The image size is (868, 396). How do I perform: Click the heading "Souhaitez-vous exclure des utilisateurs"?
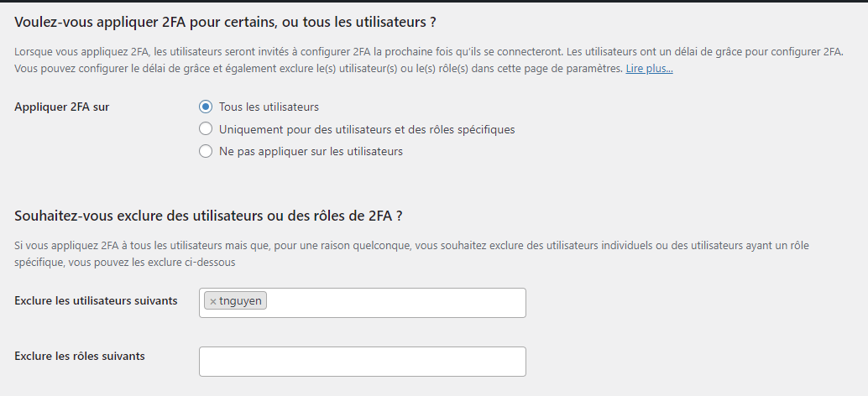click(208, 216)
